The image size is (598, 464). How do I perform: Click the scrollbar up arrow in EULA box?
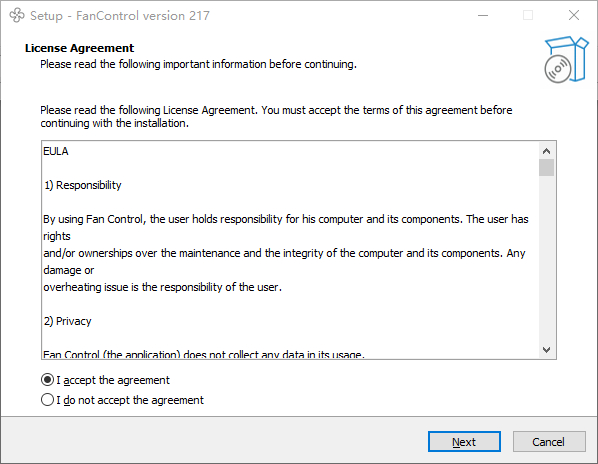(x=546, y=151)
